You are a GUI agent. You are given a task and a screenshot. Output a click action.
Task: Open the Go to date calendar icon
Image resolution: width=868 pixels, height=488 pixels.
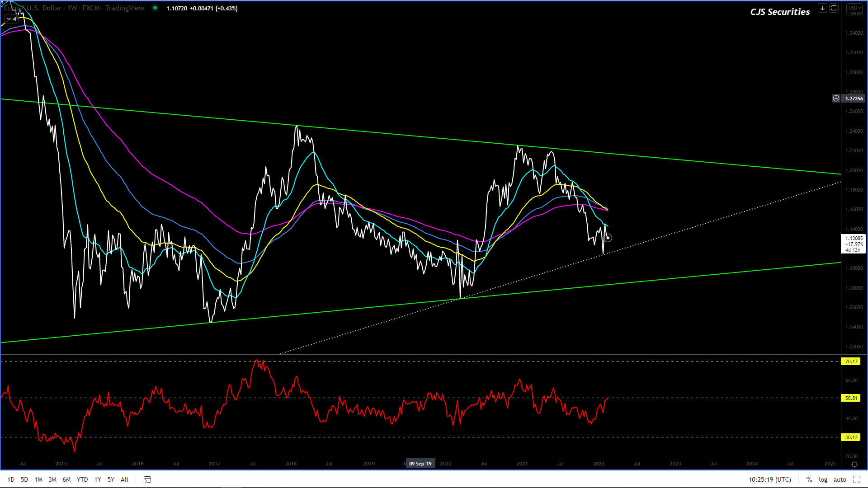pos(147,479)
